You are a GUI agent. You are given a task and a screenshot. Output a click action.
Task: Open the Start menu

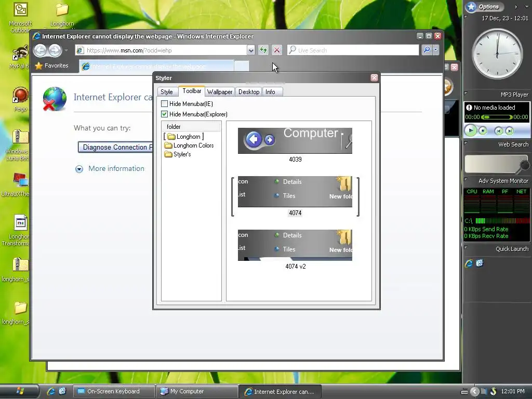(19, 391)
